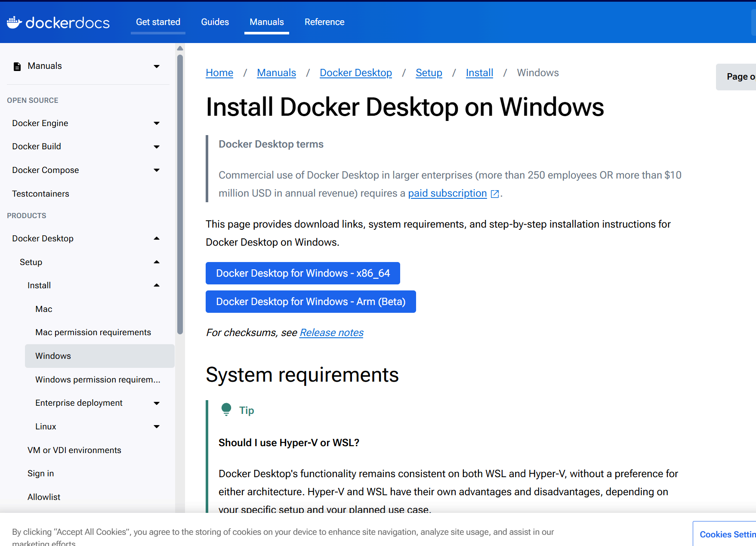Collapse the Setup tree section
Viewport: 756px width, 546px height.
pyautogui.click(x=157, y=262)
